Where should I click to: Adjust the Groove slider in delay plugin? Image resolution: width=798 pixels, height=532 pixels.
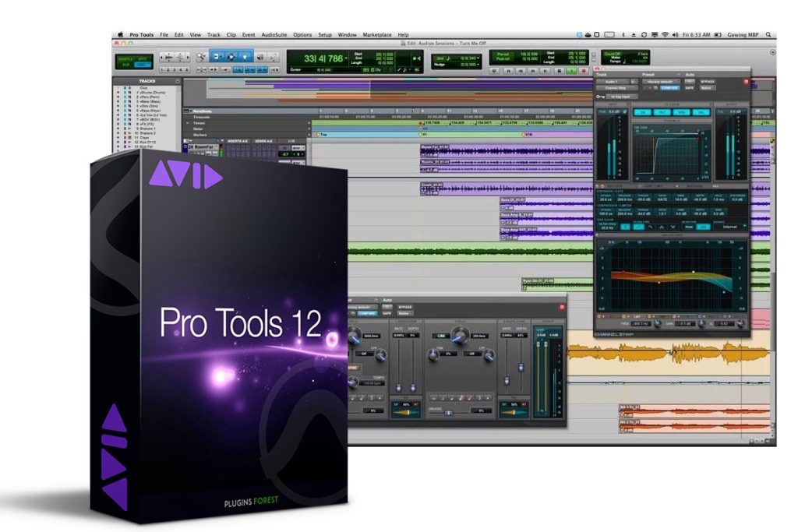click(448, 413)
